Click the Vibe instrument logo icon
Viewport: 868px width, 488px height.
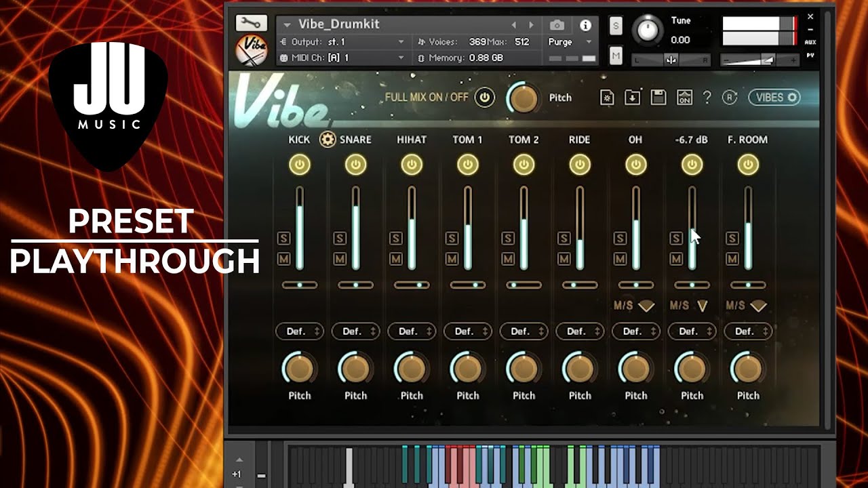pyautogui.click(x=251, y=52)
